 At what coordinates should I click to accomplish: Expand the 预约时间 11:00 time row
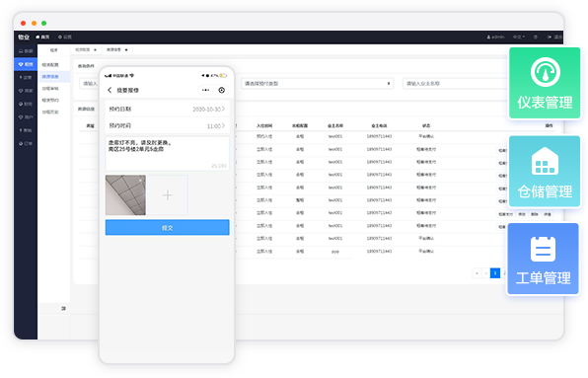click(x=168, y=126)
